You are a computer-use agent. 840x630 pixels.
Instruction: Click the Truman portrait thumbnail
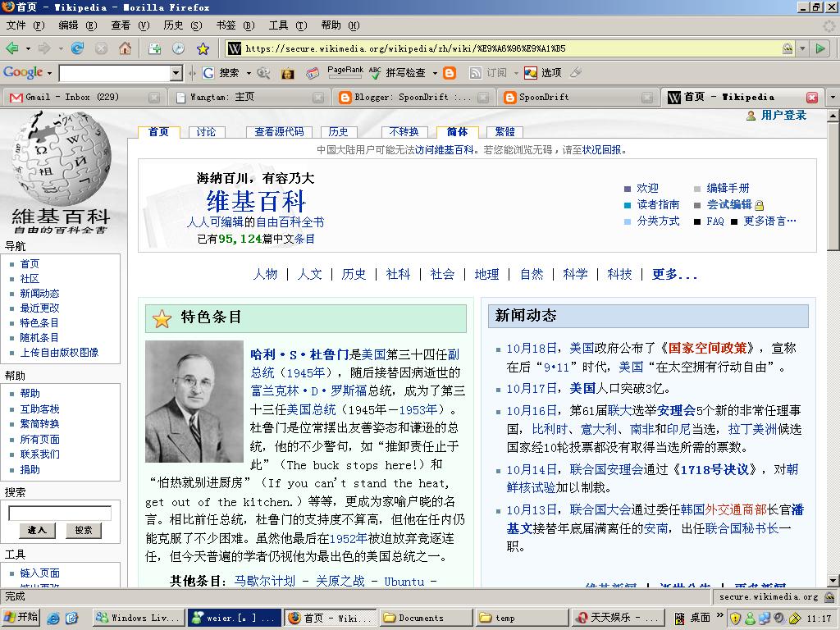tap(194, 402)
